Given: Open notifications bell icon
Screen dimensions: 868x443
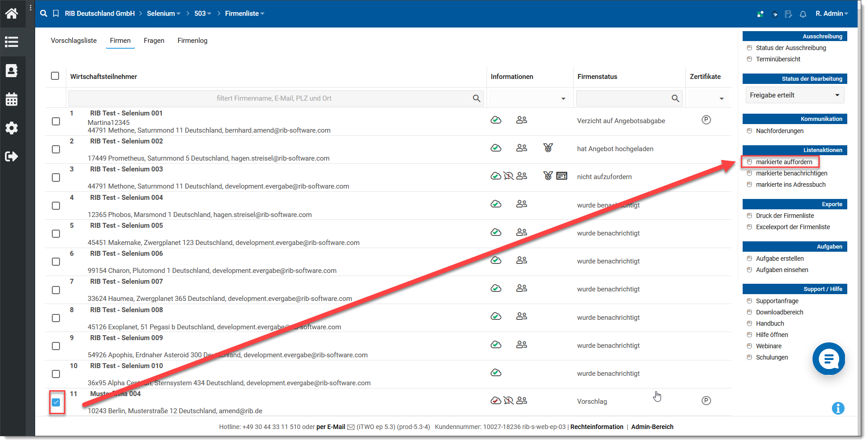Looking at the screenshot, I should pos(803,14).
